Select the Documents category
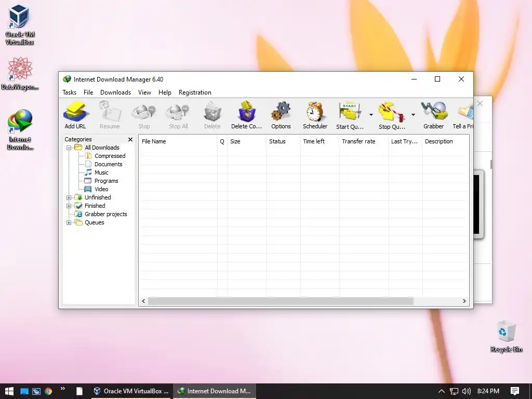Viewport: 532px width, 399px height. point(108,164)
